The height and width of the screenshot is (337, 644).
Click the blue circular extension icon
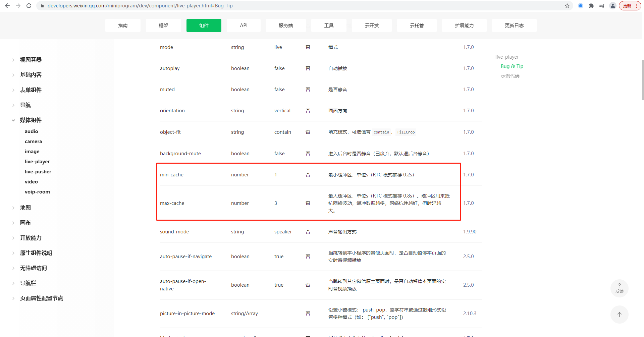(581, 6)
